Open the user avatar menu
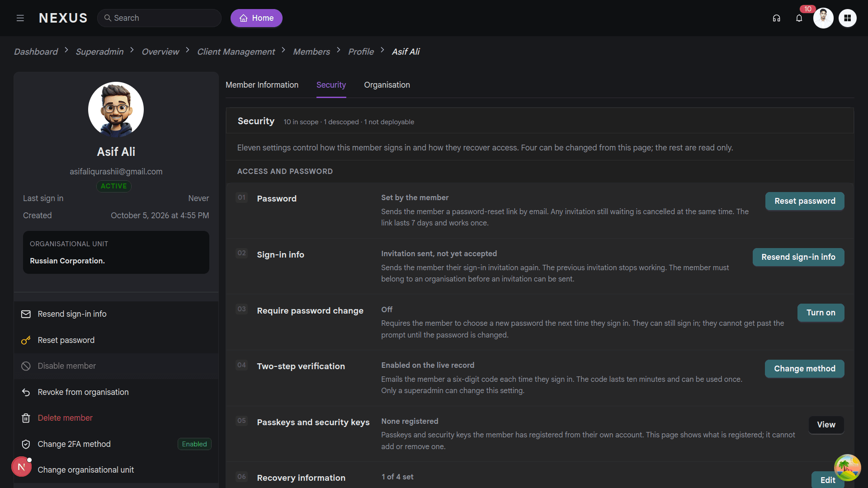 [x=823, y=18]
